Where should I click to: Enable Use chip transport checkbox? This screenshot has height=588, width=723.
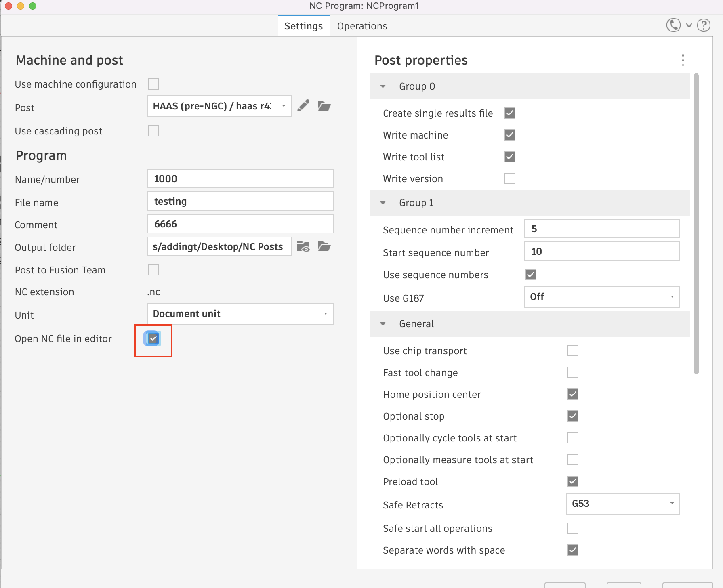(x=573, y=351)
